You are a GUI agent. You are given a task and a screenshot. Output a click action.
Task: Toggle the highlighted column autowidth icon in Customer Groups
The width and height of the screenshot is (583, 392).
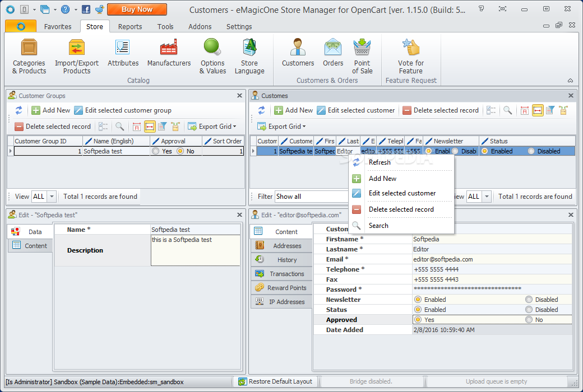click(x=150, y=127)
